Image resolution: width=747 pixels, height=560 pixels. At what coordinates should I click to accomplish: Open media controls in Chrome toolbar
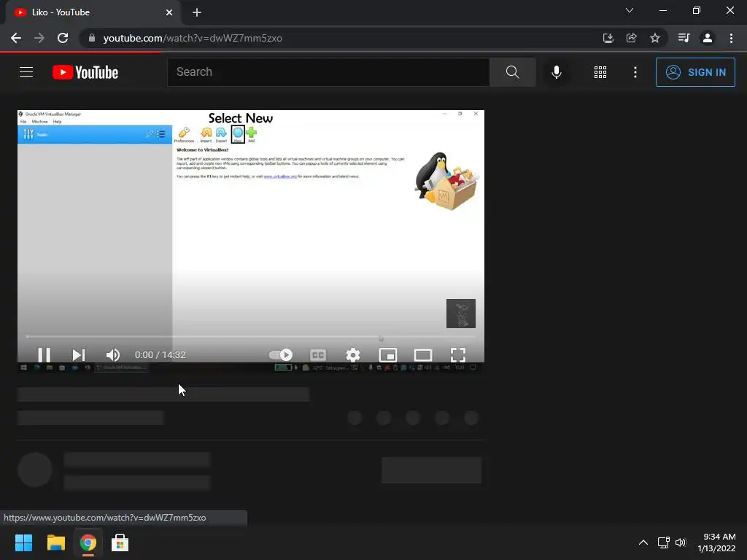[684, 38]
